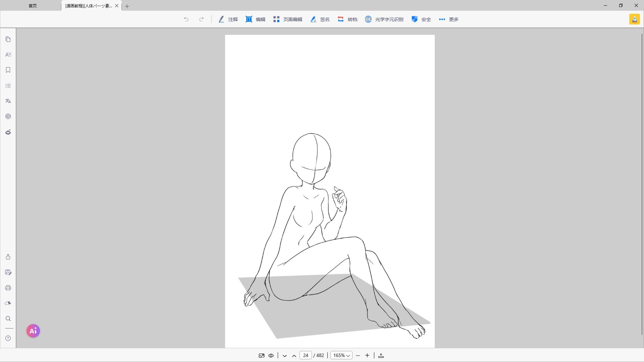Screen dimensions: 644x362
Task: Open the search tool in sidebar
Action: [x=8, y=319]
